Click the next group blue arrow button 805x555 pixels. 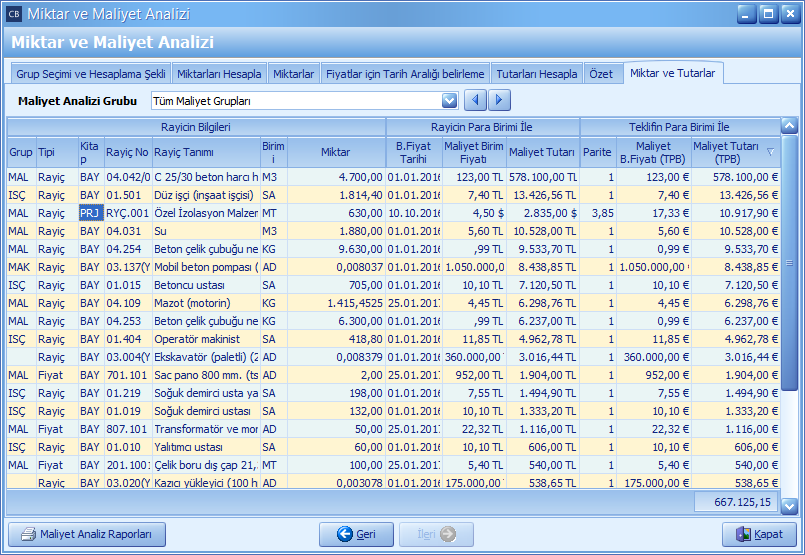[500, 100]
